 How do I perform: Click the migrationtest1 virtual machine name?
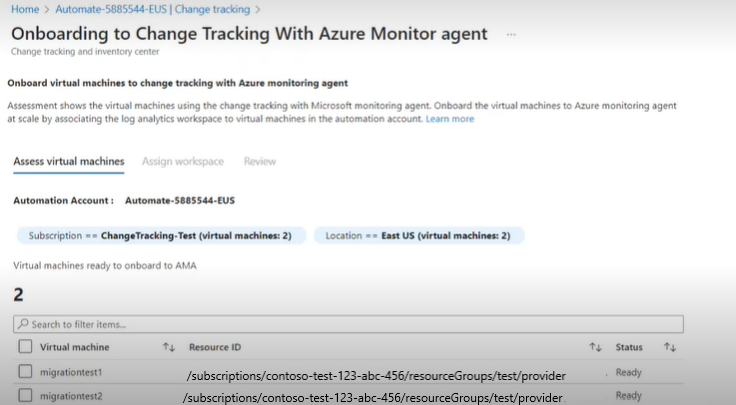point(71,372)
